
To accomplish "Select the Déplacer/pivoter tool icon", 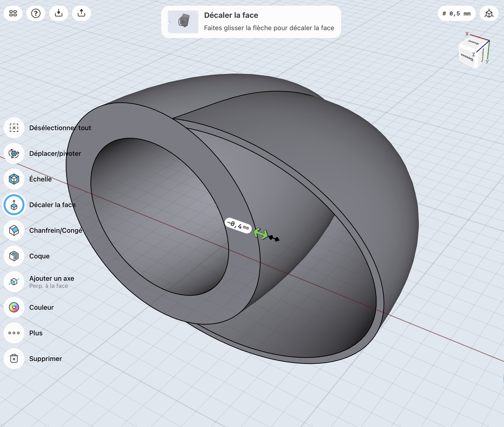I will [14, 153].
